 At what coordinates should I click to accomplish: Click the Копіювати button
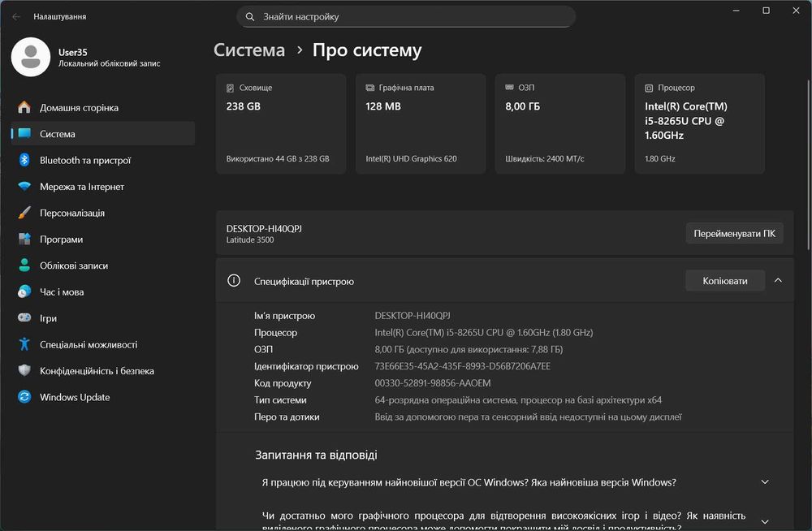tap(725, 281)
